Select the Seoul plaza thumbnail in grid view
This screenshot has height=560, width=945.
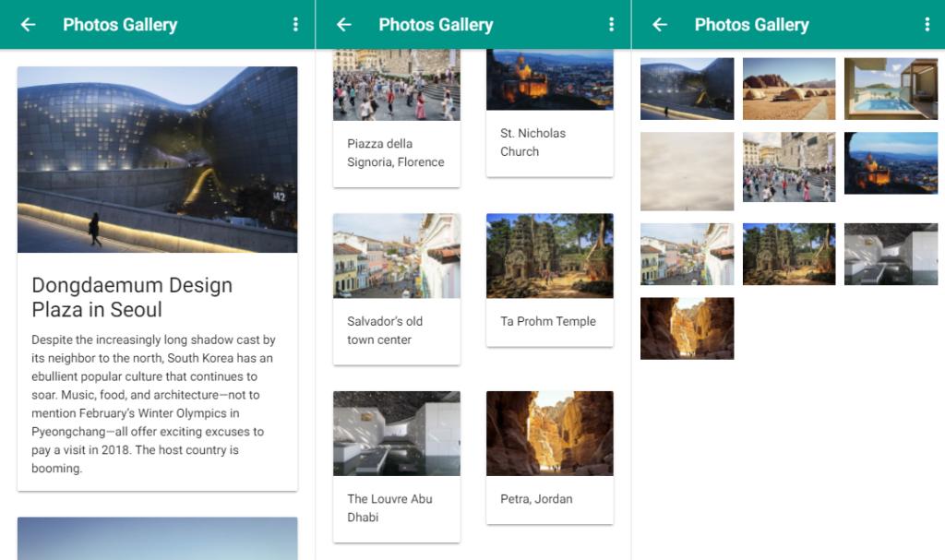pos(687,89)
